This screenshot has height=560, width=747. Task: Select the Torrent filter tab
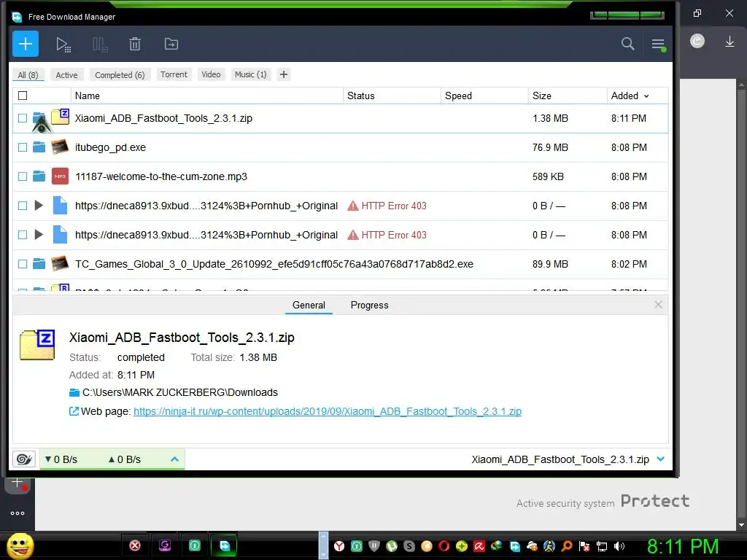point(174,74)
